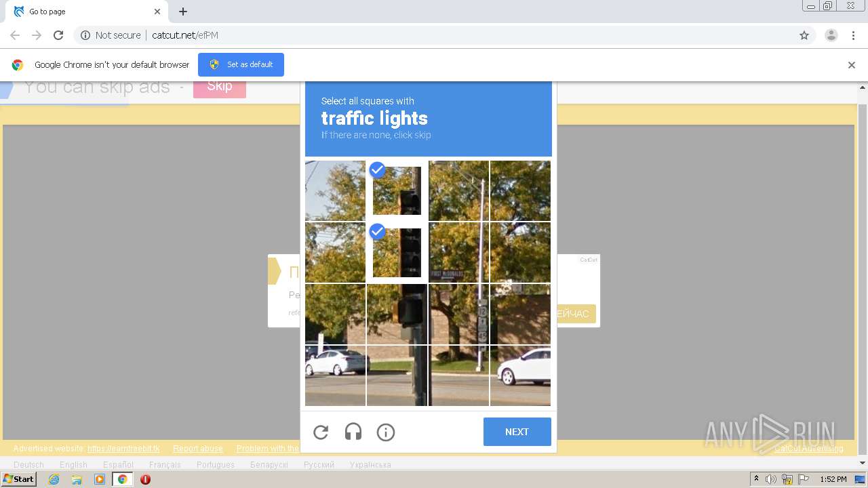Click the pink Skip ads button

(x=219, y=87)
